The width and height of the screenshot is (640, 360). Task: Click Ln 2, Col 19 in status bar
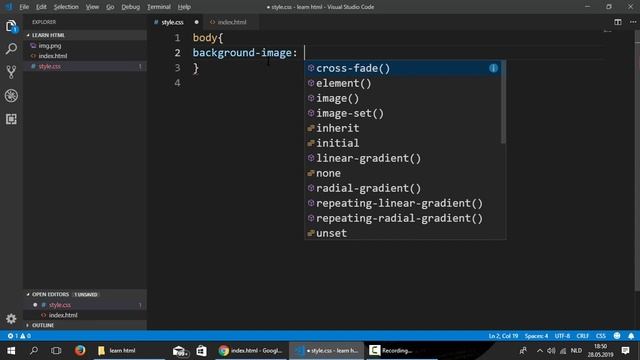[x=503, y=336]
